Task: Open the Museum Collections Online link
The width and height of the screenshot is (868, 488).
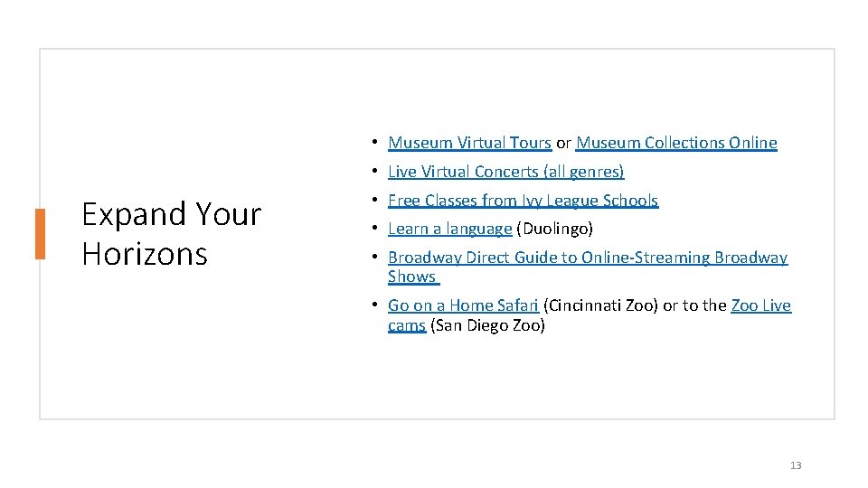Action: tap(676, 143)
